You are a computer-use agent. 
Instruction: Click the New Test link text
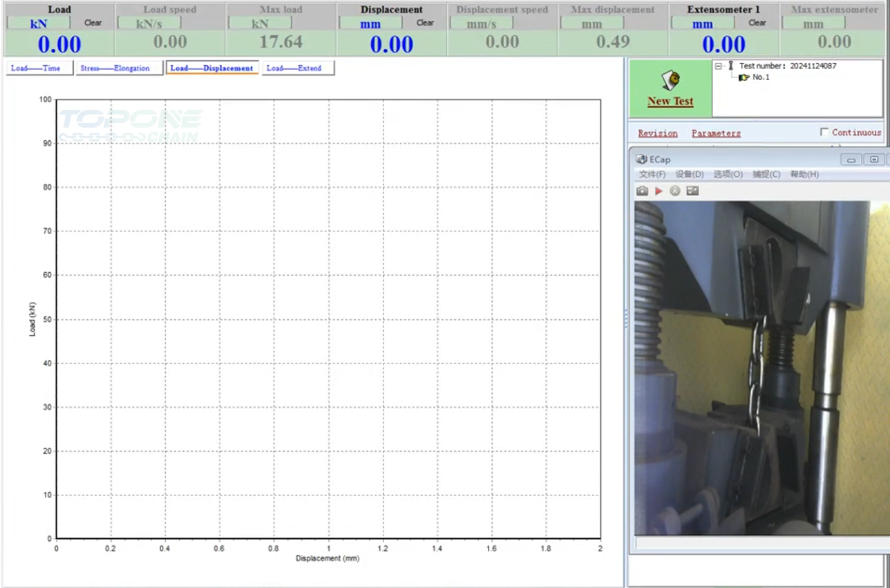pyautogui.click(x=670, y=101)
